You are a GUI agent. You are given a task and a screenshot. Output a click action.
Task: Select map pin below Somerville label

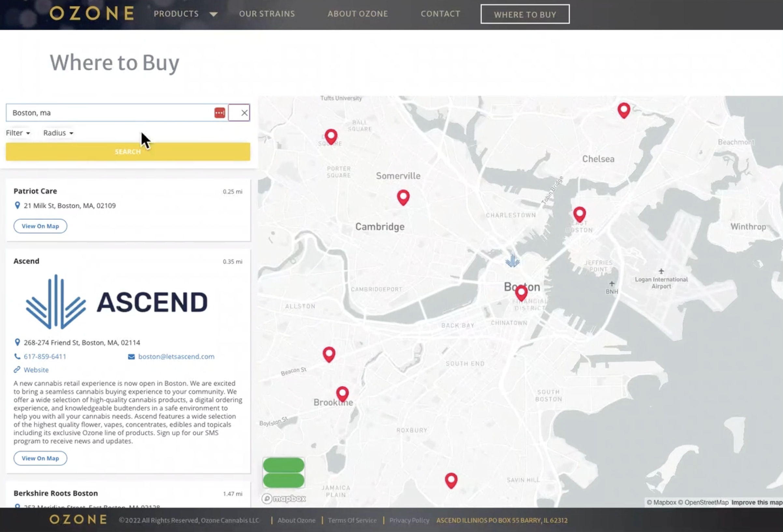click(x=403, y=197)
